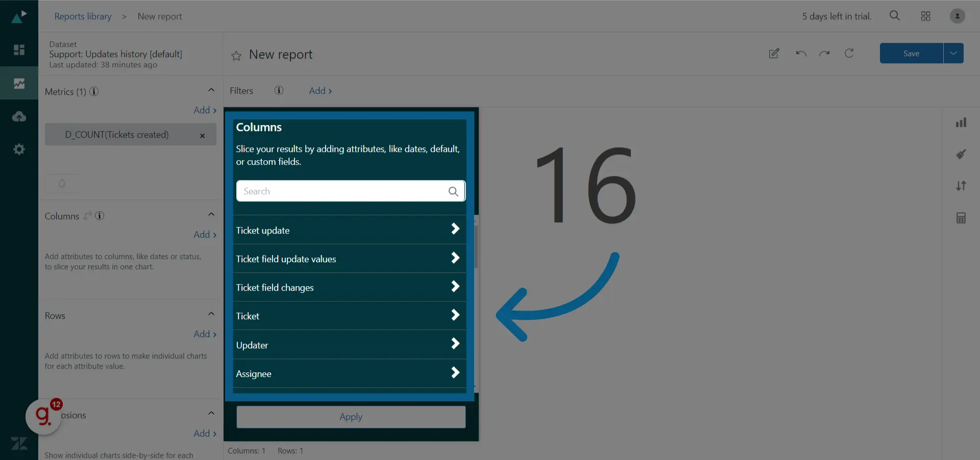
Task: Click the Zendesk logo at sidebar bottom
Action: pyautogui.click(x=19, y=444)
